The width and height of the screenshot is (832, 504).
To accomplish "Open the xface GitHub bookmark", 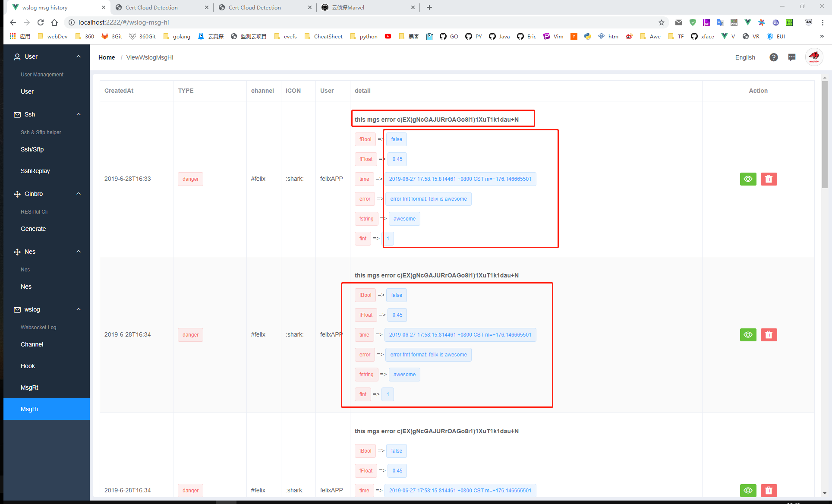I will [702, 36].
